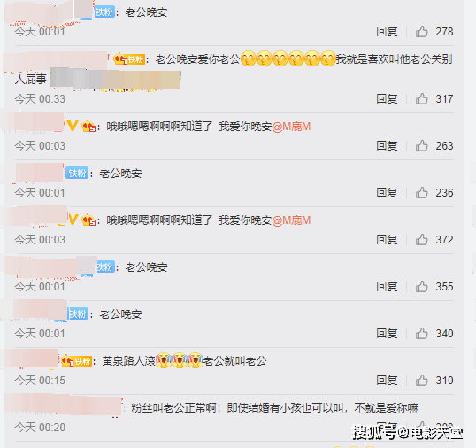Viewport: 476px width, 448px height.
Task: Click 回复 on the comment with 340 likes
Action: point(387,334)
